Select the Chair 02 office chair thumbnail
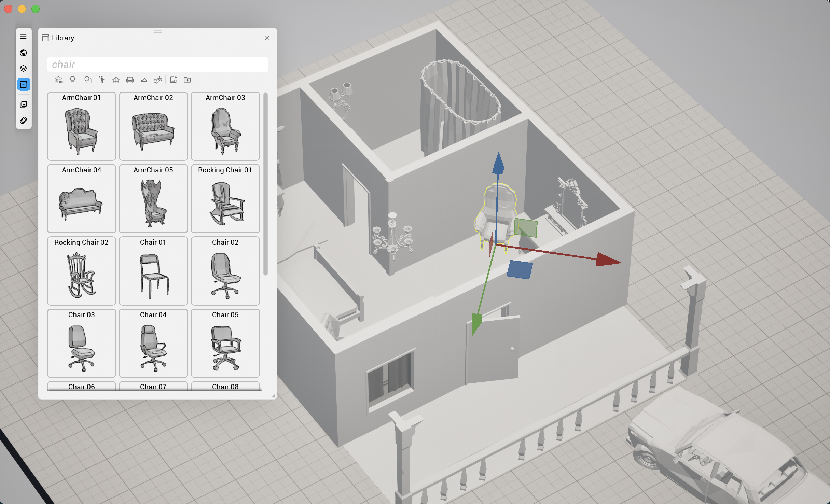The height and width of the screenshot is (504, 830). (x=225, y=271)
